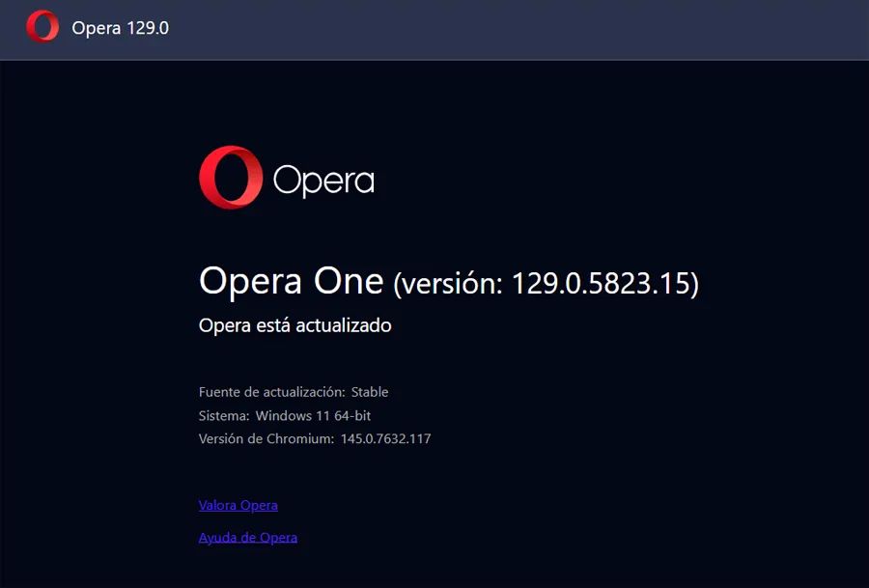Open the Valora Opera link
The image size is (869, 588).
pyautogui.click(x=238, y=504)
